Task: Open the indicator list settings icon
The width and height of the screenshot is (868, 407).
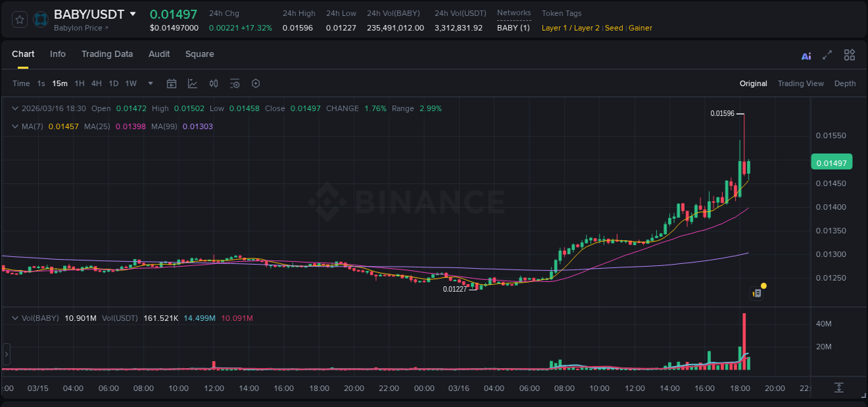Action: (234, 83)
